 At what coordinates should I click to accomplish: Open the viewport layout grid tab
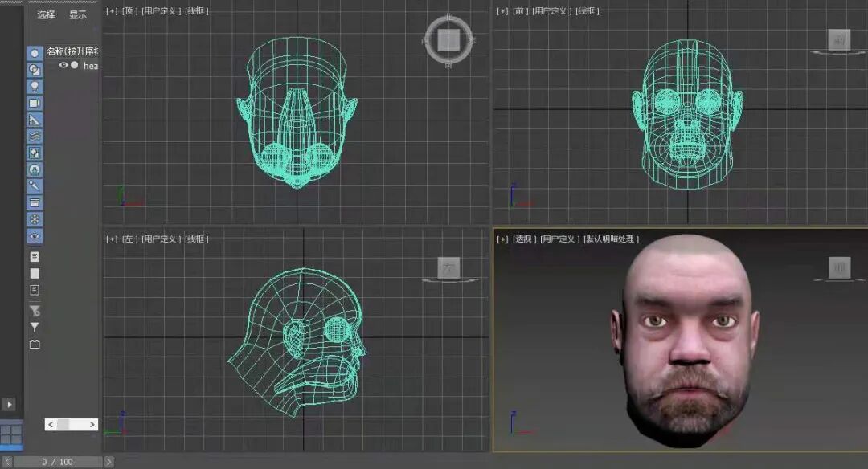[11, 434]
